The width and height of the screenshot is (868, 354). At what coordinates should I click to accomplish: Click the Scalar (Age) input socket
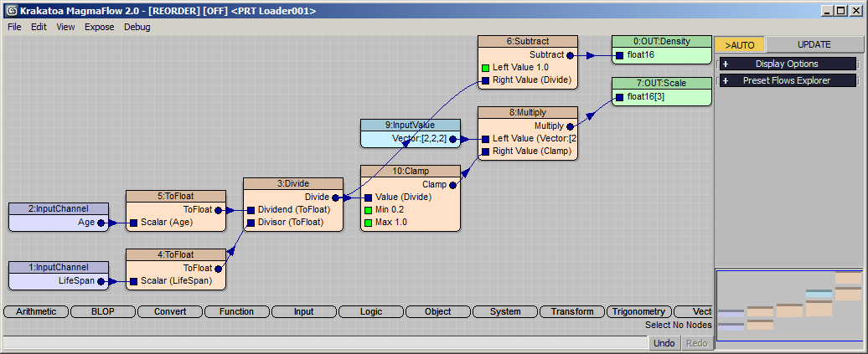click(133, 223)
